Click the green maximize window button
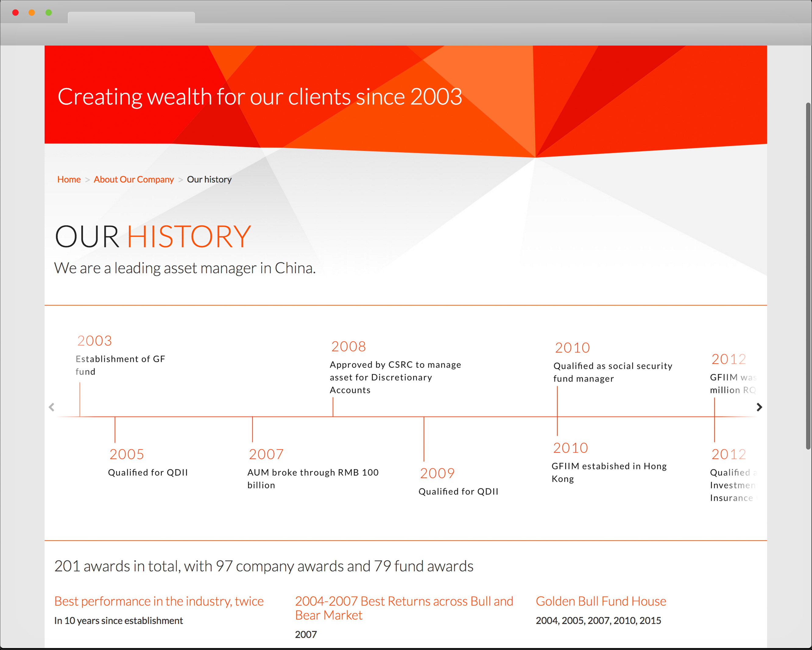 [x=49, y=12]
